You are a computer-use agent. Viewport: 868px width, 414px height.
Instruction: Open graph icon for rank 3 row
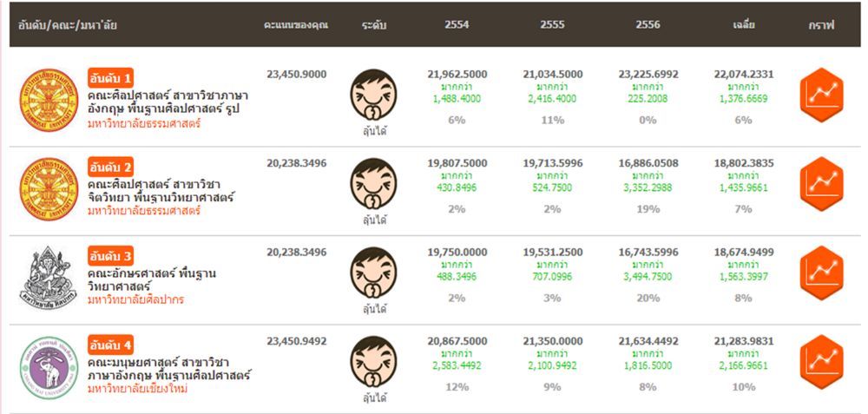[819, 271]
